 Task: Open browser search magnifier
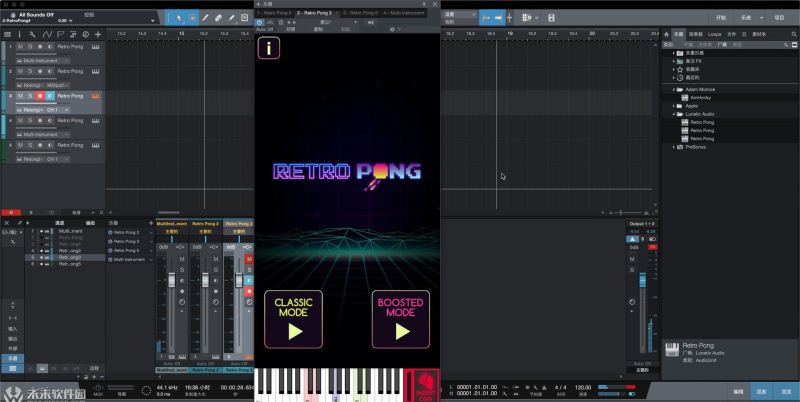click(x=794, y=34)
